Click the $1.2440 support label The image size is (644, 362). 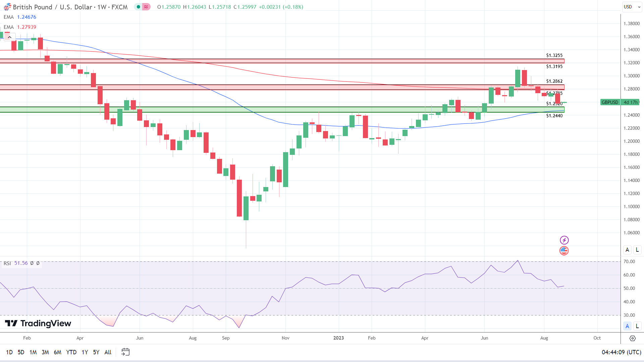554,116
